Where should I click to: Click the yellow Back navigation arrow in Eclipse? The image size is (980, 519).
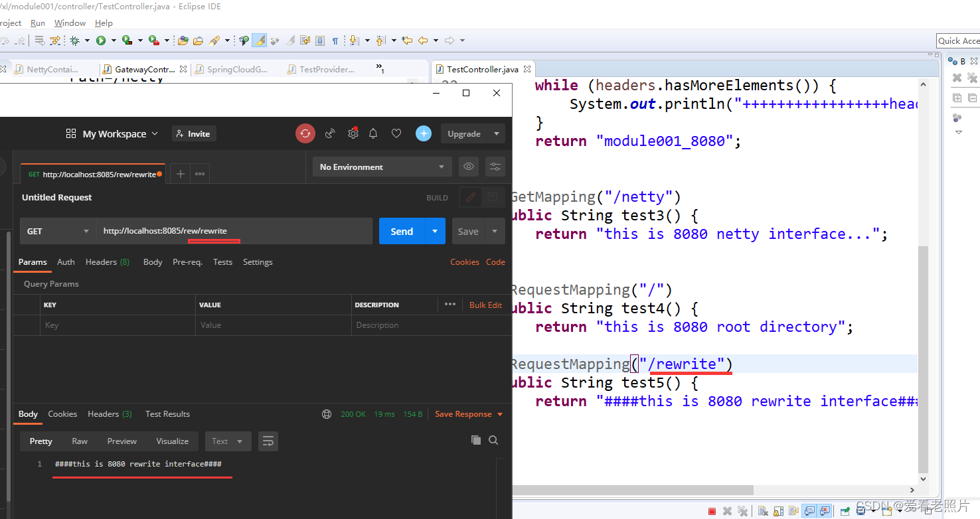point(422,40)
